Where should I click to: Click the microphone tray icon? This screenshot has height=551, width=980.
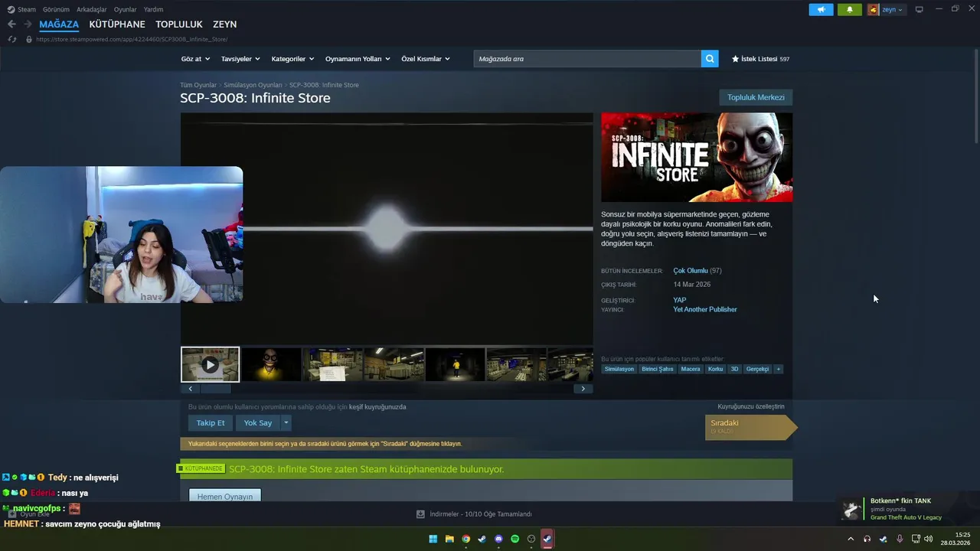900,539
